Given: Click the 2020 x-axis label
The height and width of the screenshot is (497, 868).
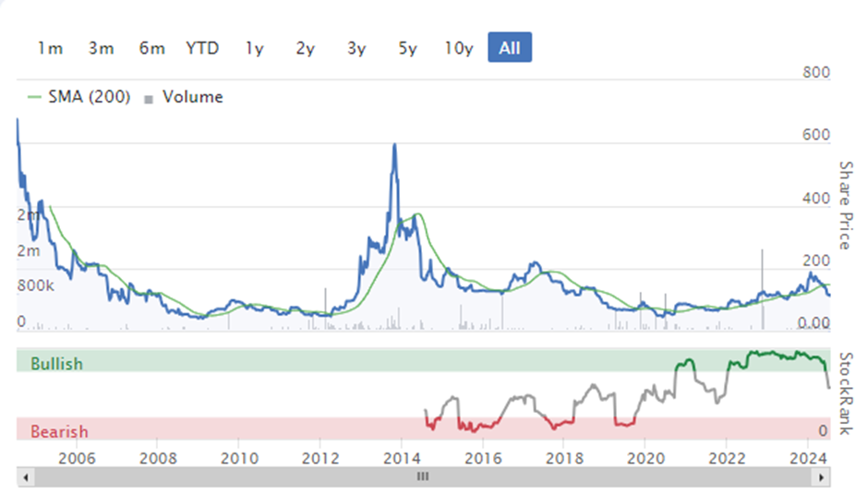Looking at the screenshot, I should (x=646, y=458).
